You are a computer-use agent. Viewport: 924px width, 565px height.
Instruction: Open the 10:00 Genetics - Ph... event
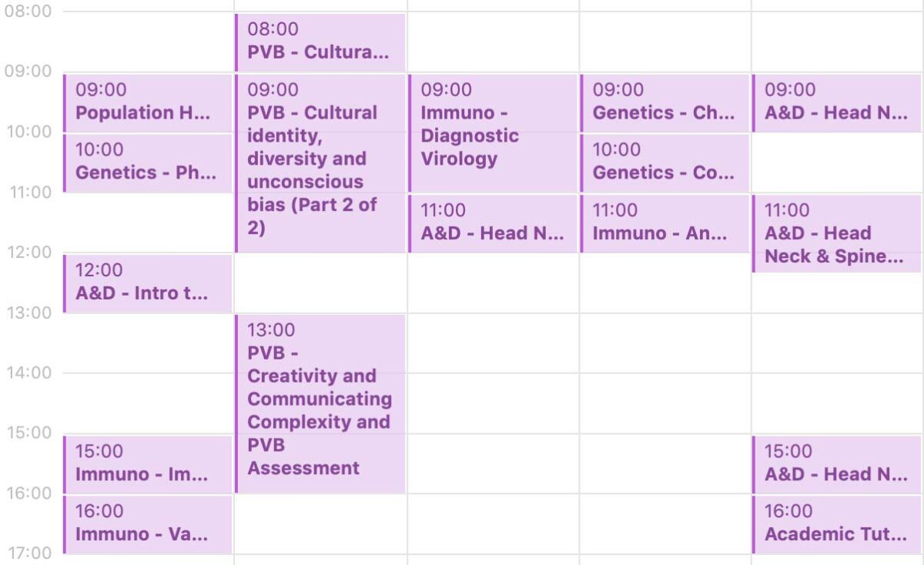(147, 162)
